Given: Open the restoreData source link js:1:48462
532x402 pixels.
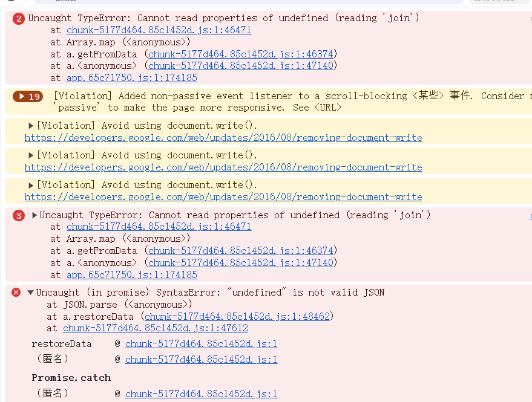Looking at the screenshot, I should coord(237,317).
